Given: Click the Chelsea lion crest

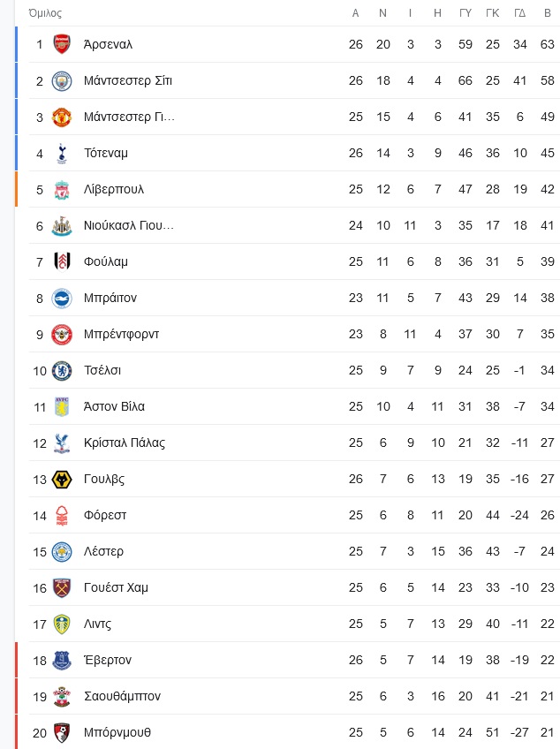Looking at the screenshot, I should point(62,371).
